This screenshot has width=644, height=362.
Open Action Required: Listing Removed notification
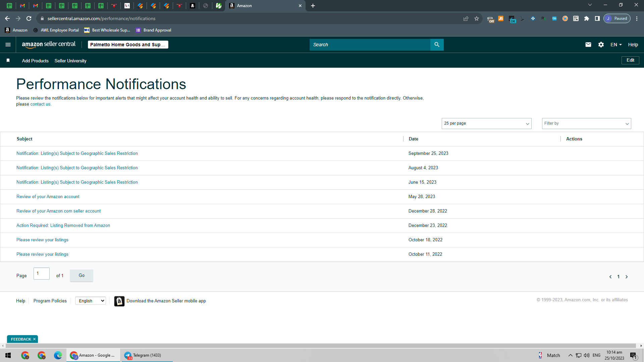tap(63, 226)
